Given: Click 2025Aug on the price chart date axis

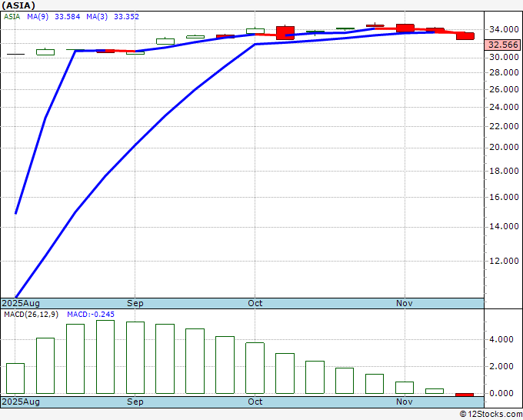Looking at the screenshot, I should pos(21,304).
